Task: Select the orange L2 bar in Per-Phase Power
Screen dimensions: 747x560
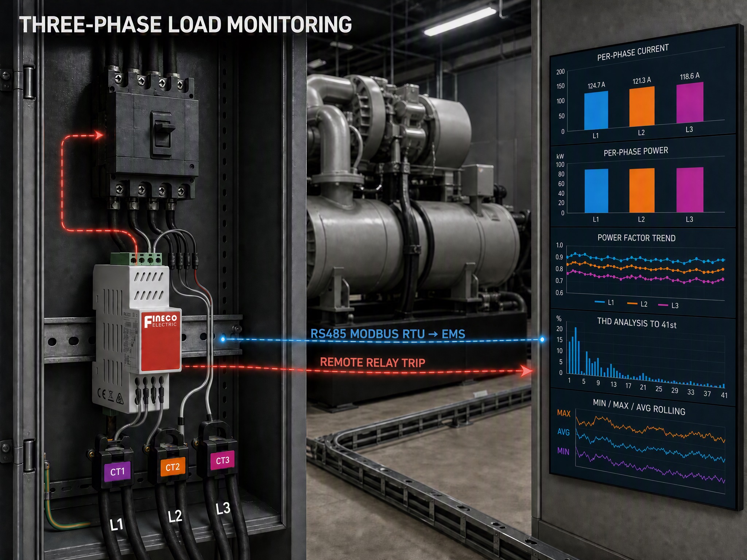Action: (642, 190)
